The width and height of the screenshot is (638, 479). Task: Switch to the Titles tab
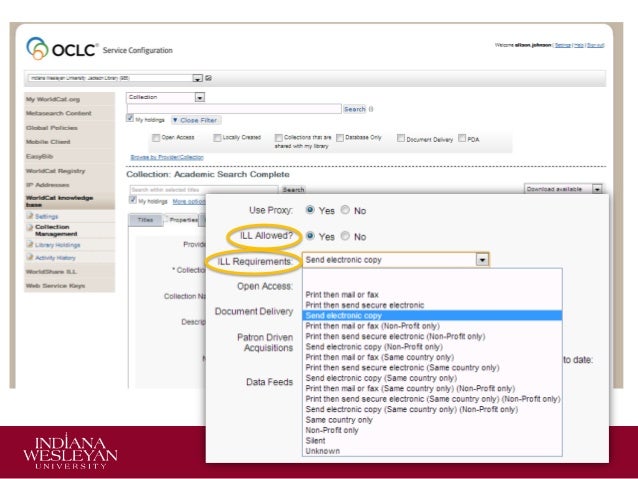coord(145,220)
